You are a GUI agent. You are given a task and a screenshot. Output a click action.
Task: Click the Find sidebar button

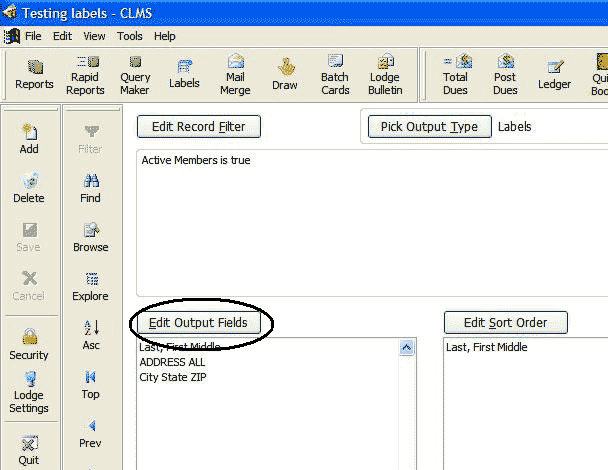[91, 187]
